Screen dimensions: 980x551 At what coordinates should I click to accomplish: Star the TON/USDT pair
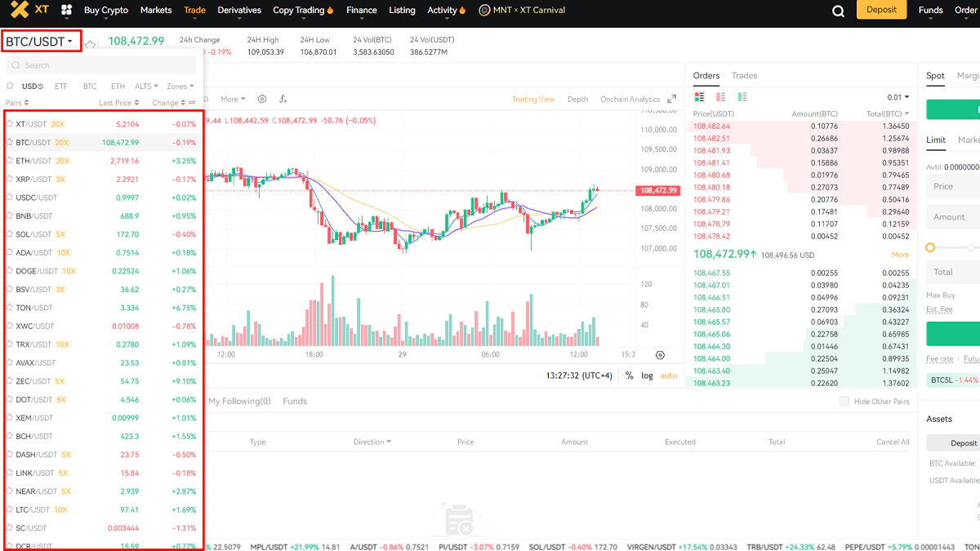click(10, 308)
